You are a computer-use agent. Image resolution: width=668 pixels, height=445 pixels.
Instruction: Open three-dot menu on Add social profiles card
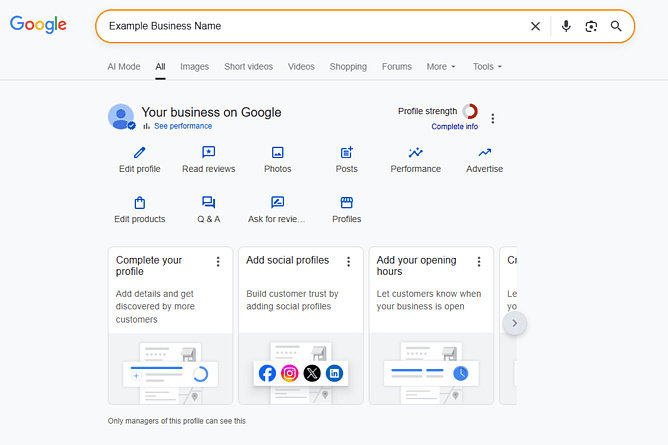point(348,262)
